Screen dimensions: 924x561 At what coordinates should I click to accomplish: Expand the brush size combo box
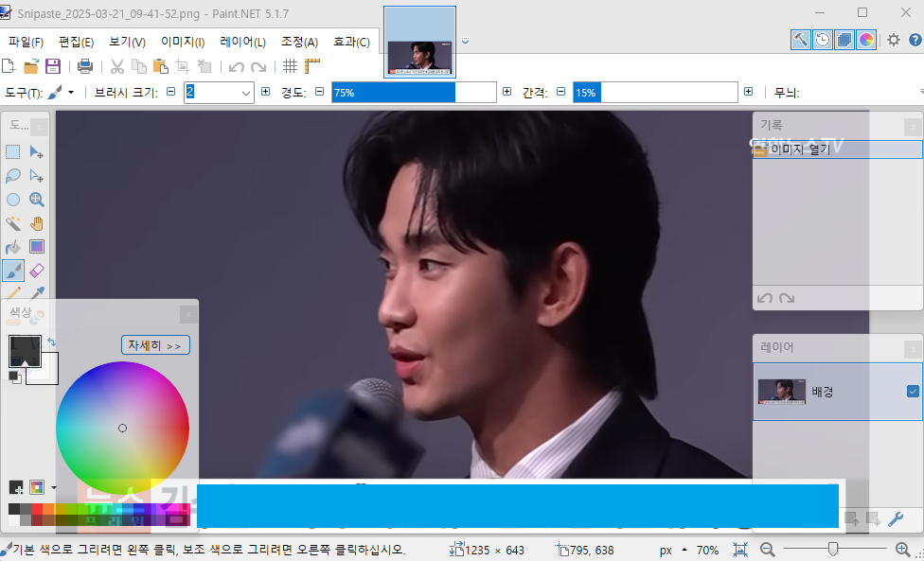246,93
